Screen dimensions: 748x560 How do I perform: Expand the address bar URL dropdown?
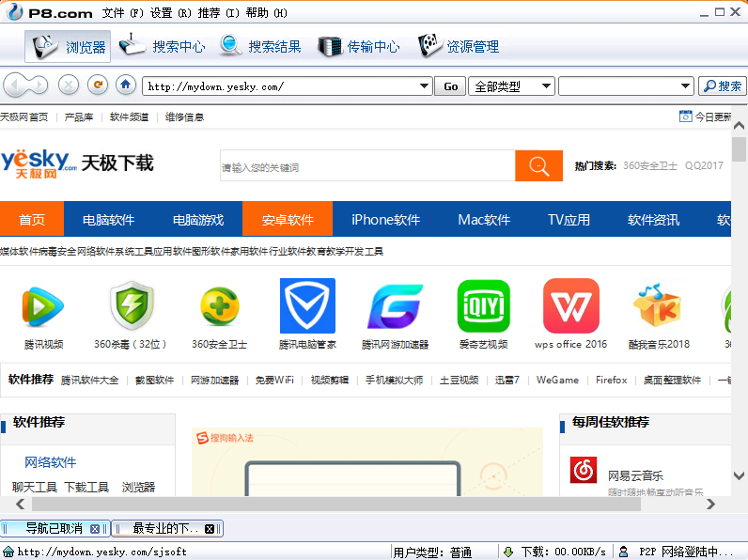point(424,86)
